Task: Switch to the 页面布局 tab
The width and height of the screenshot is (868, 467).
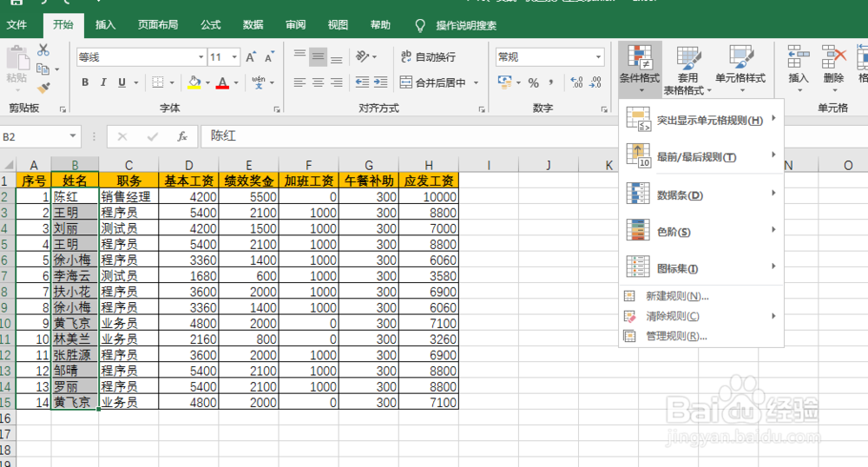Action: [158, 25]
